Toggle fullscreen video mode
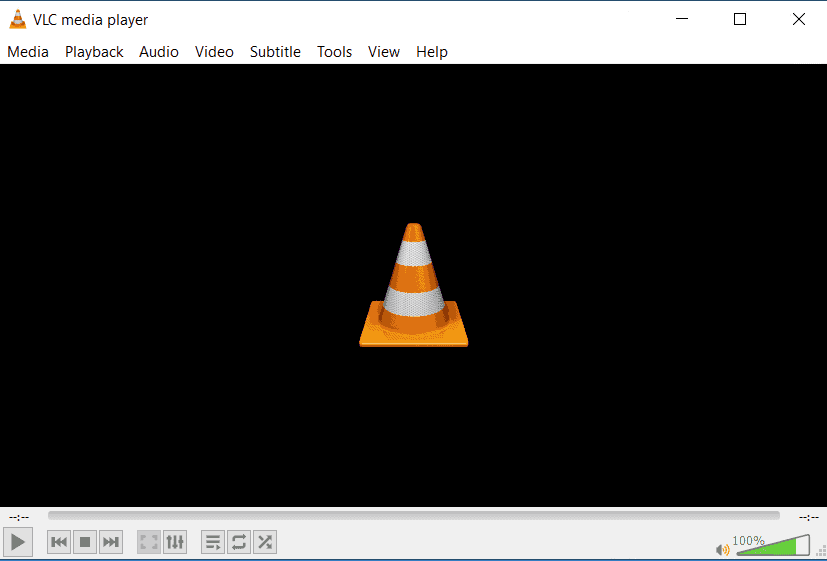827x561 pixels. pyautogui.click(x=149, y=542)
